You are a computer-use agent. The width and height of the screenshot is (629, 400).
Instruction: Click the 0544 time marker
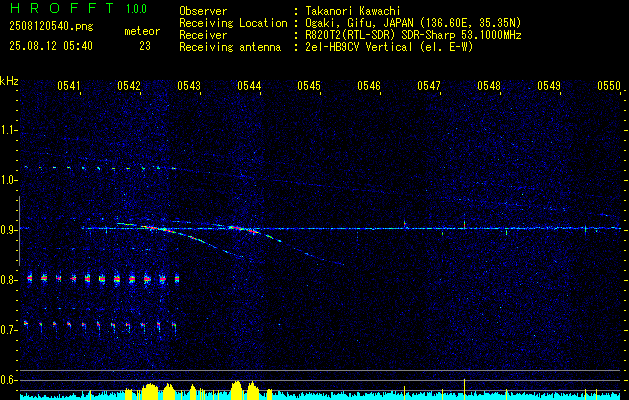(x=249, y=86)
